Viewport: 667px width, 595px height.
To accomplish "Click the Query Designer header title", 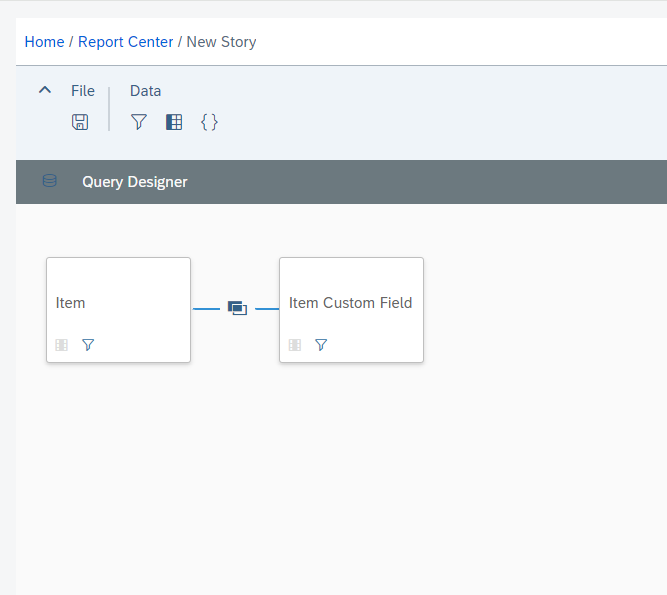I will (135, 182).
